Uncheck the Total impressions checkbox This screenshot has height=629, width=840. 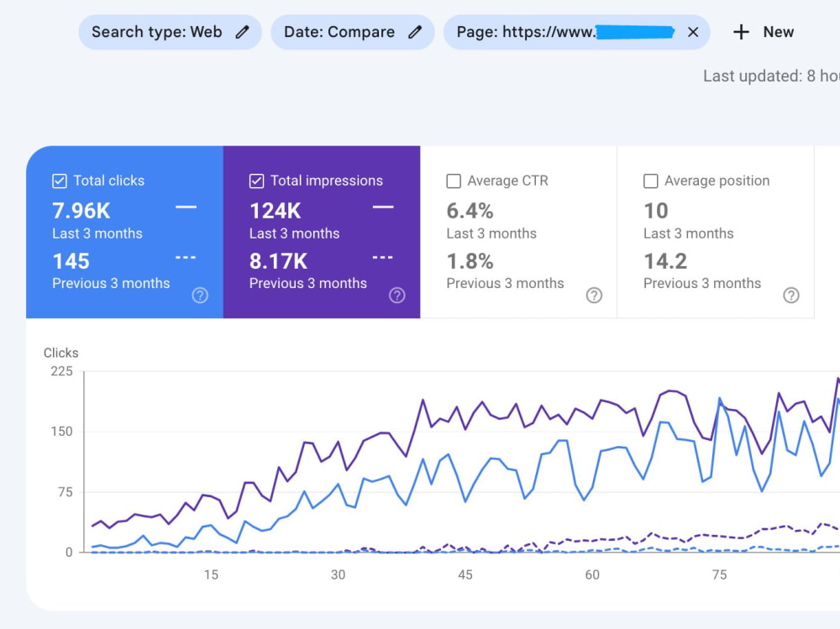coord(256,181)
